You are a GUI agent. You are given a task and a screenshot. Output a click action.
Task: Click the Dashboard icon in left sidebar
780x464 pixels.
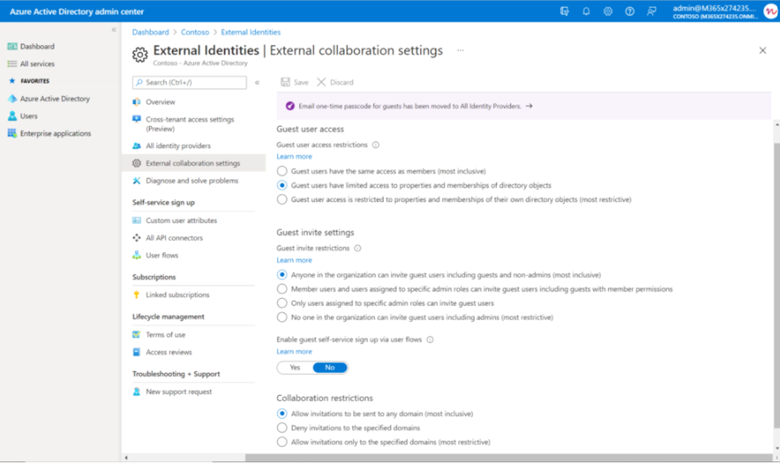12,46
